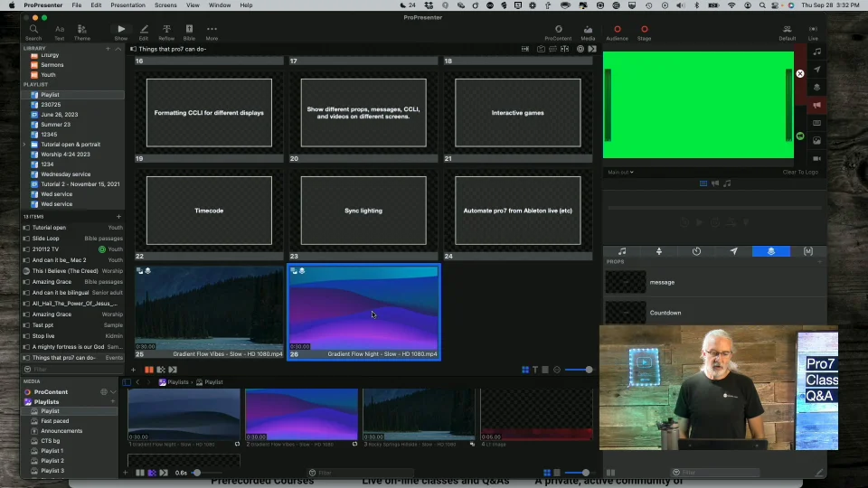Open the Screens menu
The image size is (868, 488).
click(165, 5)
